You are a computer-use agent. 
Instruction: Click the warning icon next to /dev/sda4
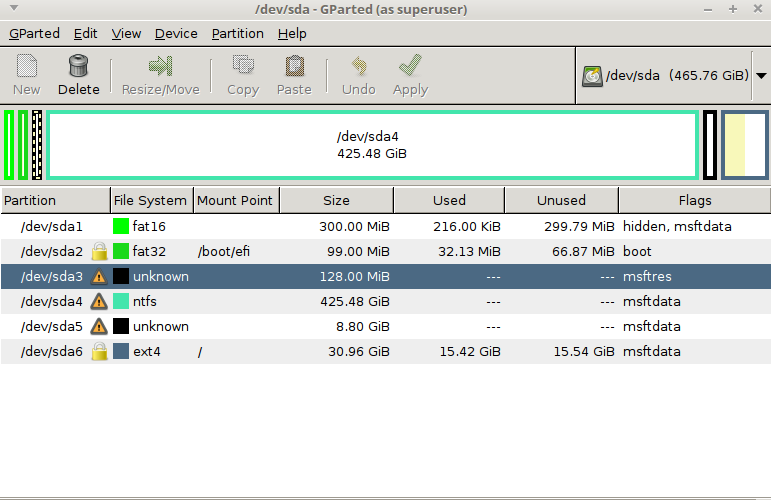(99, 301)
